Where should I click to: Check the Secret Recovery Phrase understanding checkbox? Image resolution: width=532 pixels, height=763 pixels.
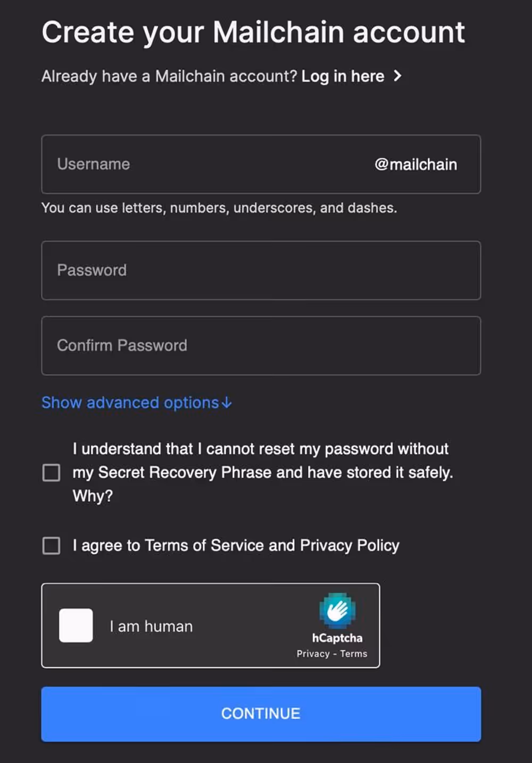(x=51, y=472)
